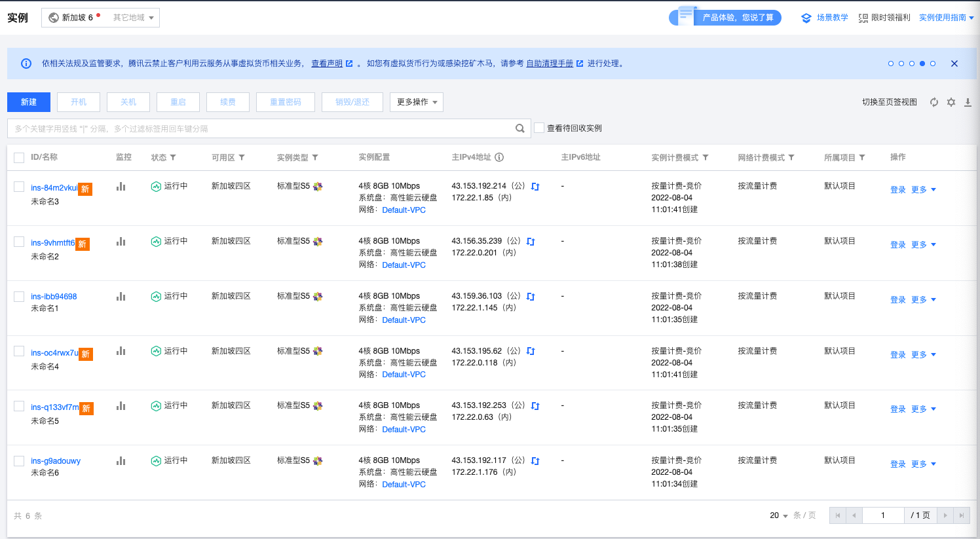
Task: Expand 更多 menu for ins-ibb94698 row
Action: point(924,300)
